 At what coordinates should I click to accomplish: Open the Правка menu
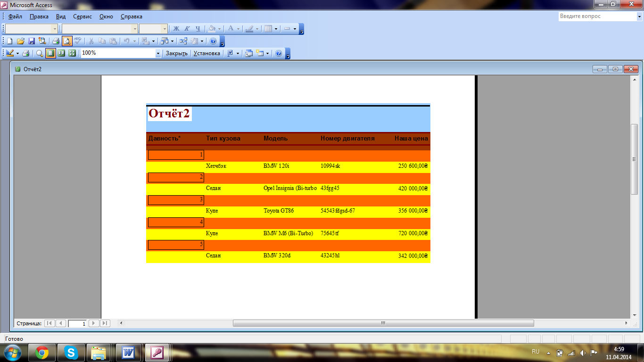click(39, 16)
